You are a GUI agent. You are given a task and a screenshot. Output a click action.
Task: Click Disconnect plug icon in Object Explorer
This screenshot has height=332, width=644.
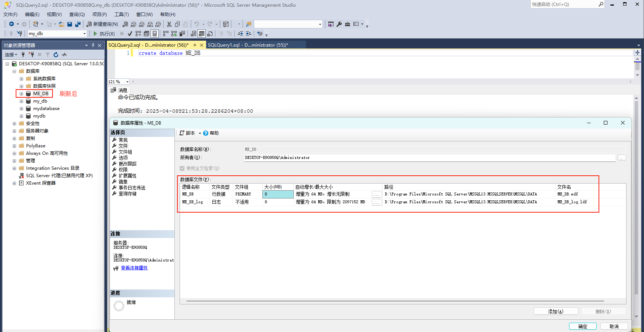pos(31,54)
